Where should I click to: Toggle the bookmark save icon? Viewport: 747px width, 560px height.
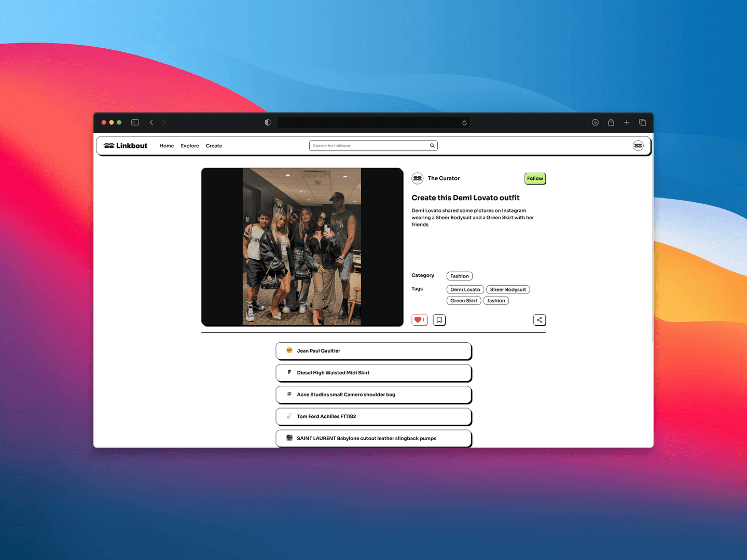pyautogui.click(x=439, y=320)
